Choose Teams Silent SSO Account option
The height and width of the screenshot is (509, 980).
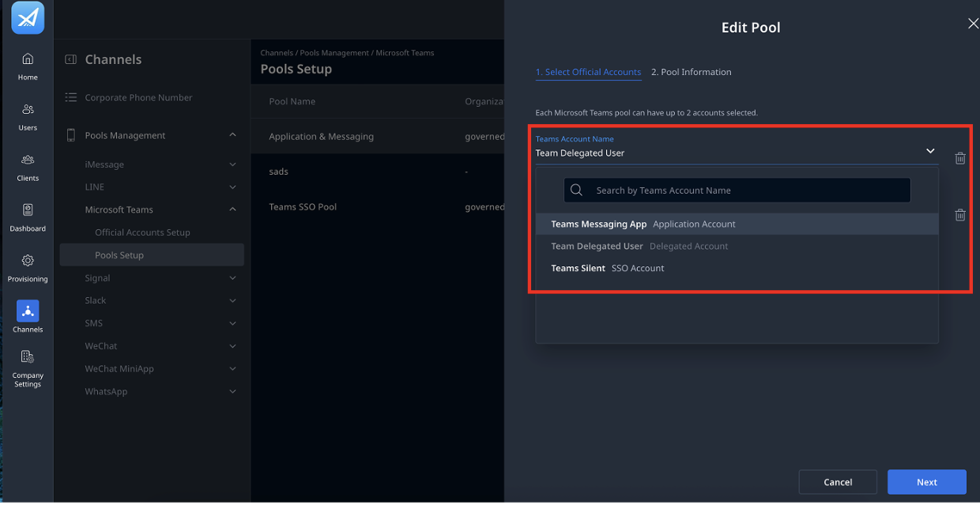(737, 268)
